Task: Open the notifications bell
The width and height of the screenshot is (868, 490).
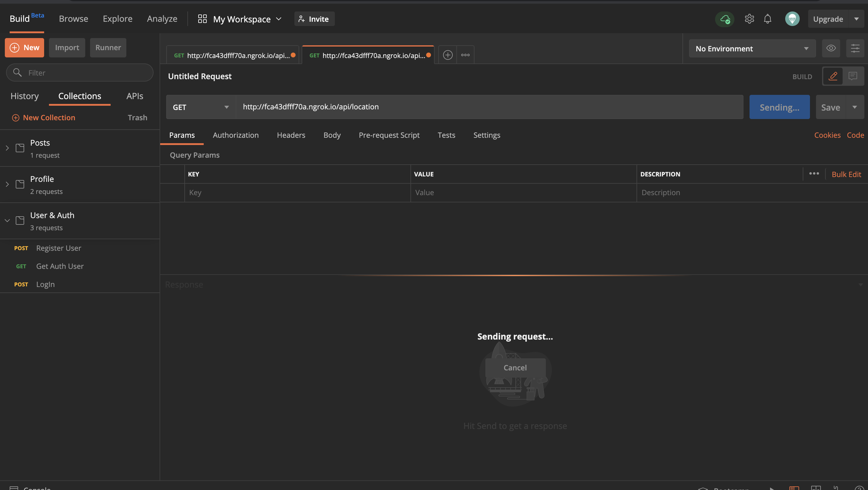Action: [768, 19]
